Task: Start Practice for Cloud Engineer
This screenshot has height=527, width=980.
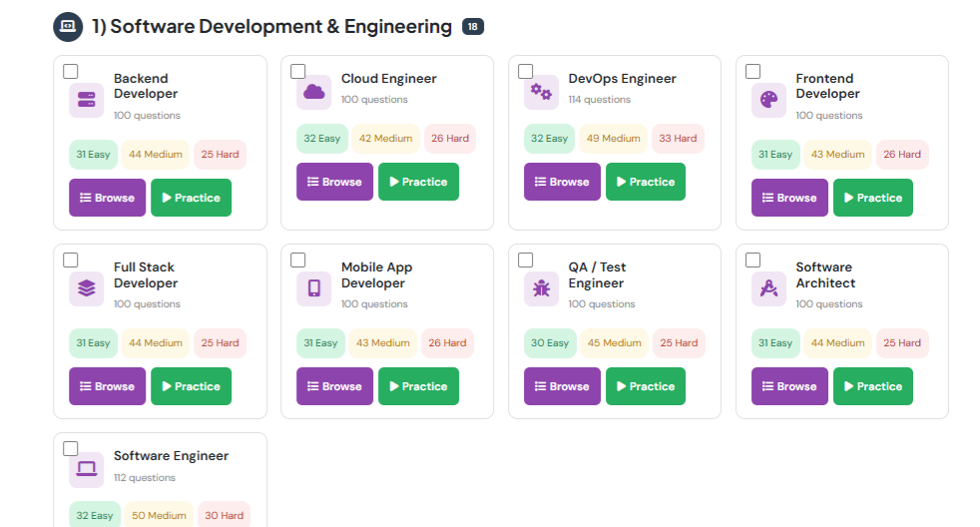Action: click(x=419, y=182)
